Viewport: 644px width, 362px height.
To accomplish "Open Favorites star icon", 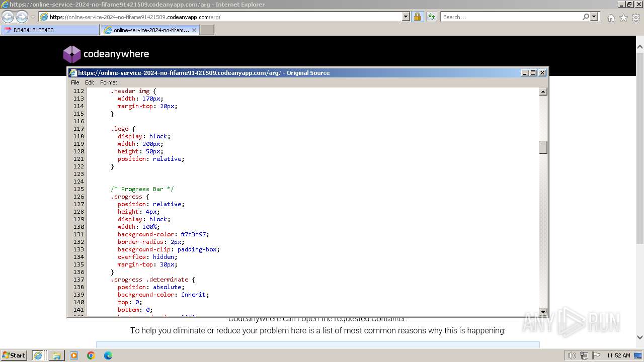I will (x=623, y=18).
